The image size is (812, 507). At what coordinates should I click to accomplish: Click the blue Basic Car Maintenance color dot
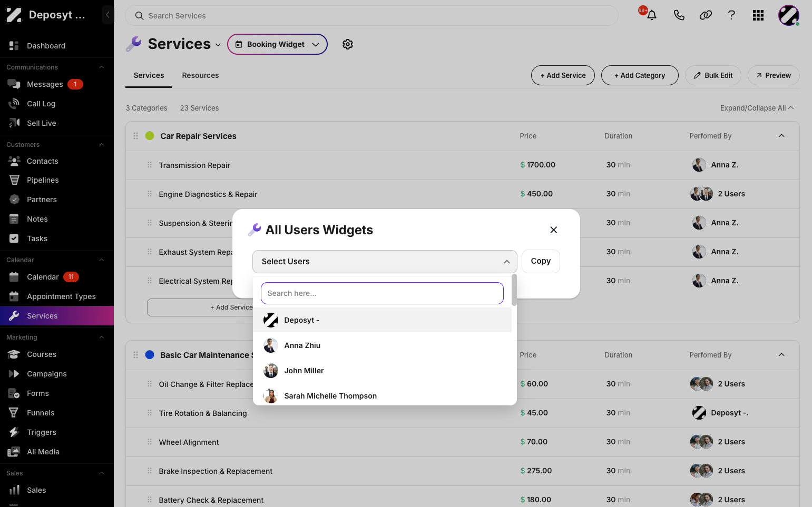(150, 355)
